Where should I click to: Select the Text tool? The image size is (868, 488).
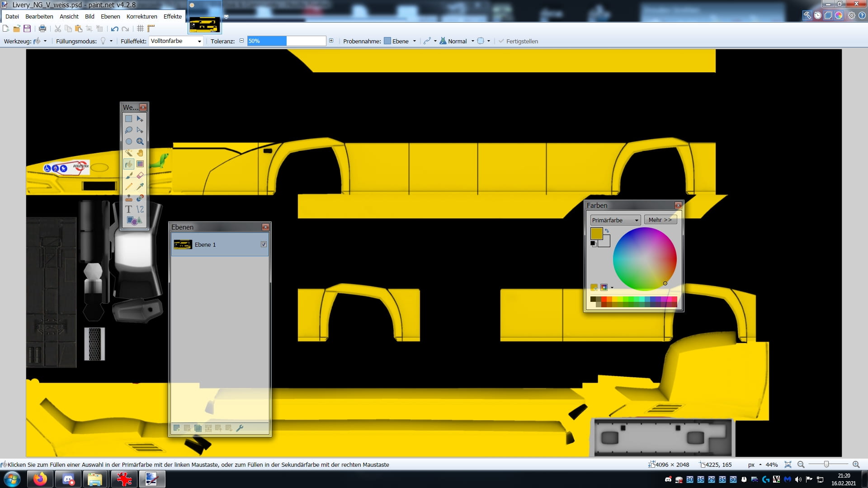point(129,209)
